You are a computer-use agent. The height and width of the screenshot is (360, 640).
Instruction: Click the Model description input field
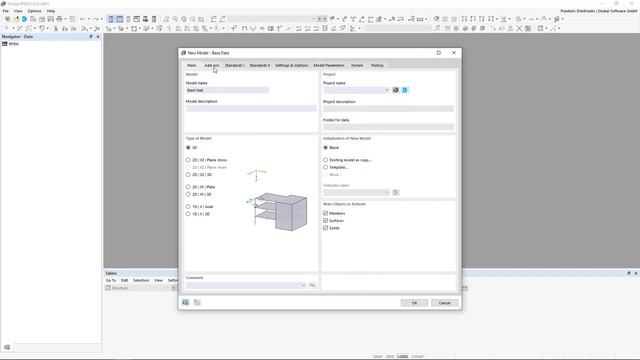click(x=251, y=109)
